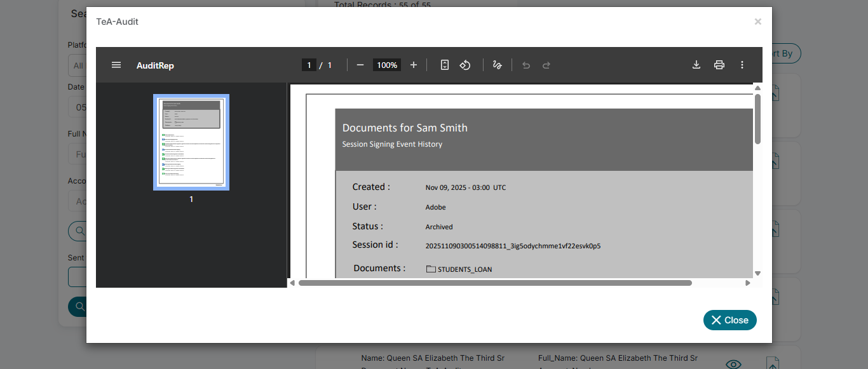
Task: Open the PDF more actions menu
Action: pos(742,65)
